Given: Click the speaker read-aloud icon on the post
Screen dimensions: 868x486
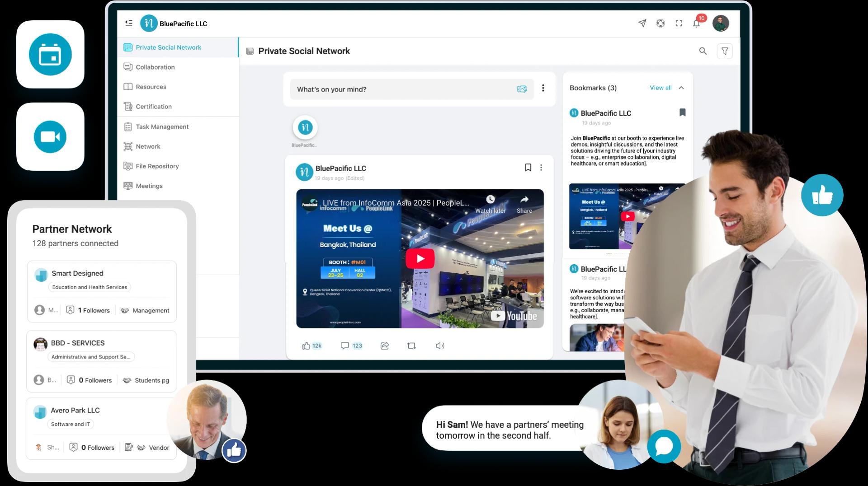Looking at the screenshot, I should tap(440, 346).
